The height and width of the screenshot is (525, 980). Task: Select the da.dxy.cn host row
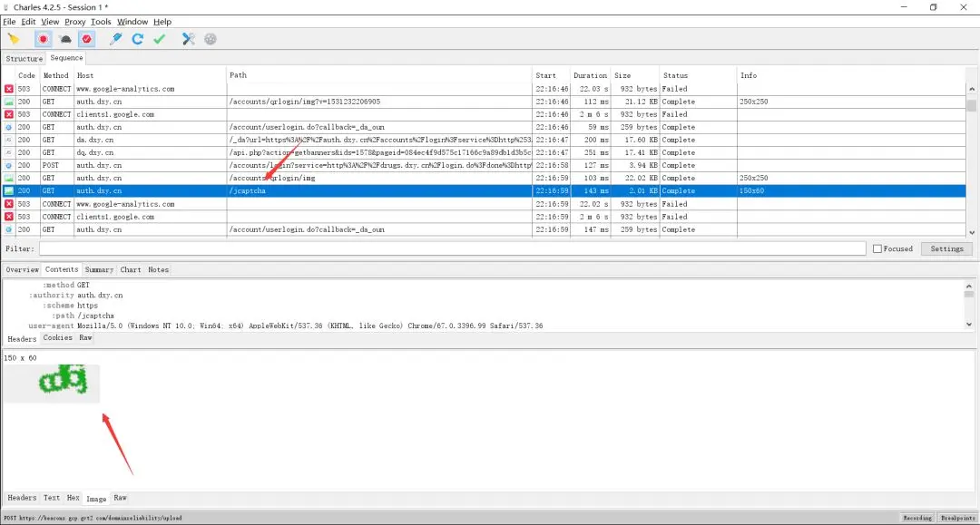tap(485, 140)
